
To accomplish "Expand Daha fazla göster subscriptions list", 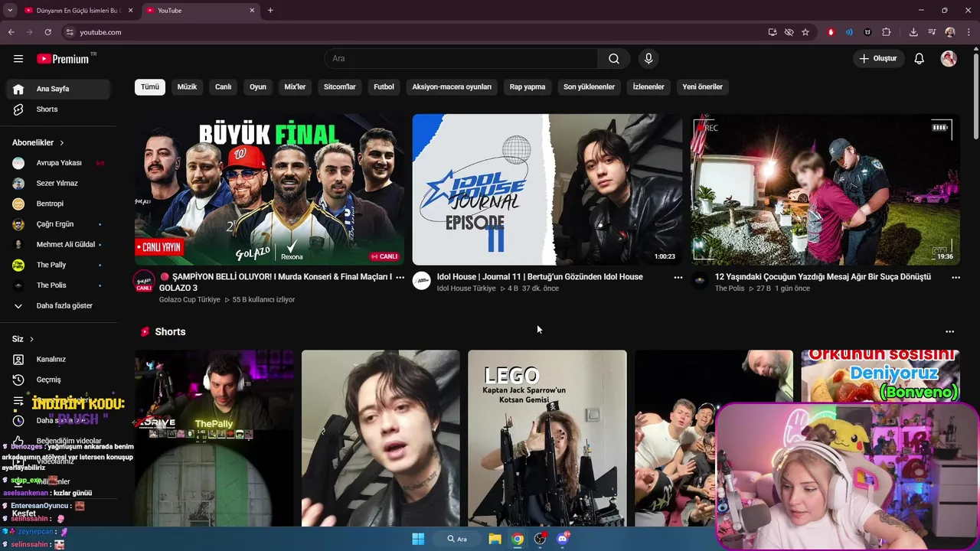I will click(x=58, y=306).
